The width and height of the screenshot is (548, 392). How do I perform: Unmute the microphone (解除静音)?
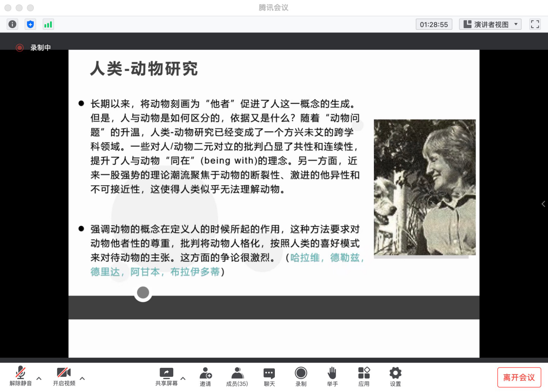point(20,376)
